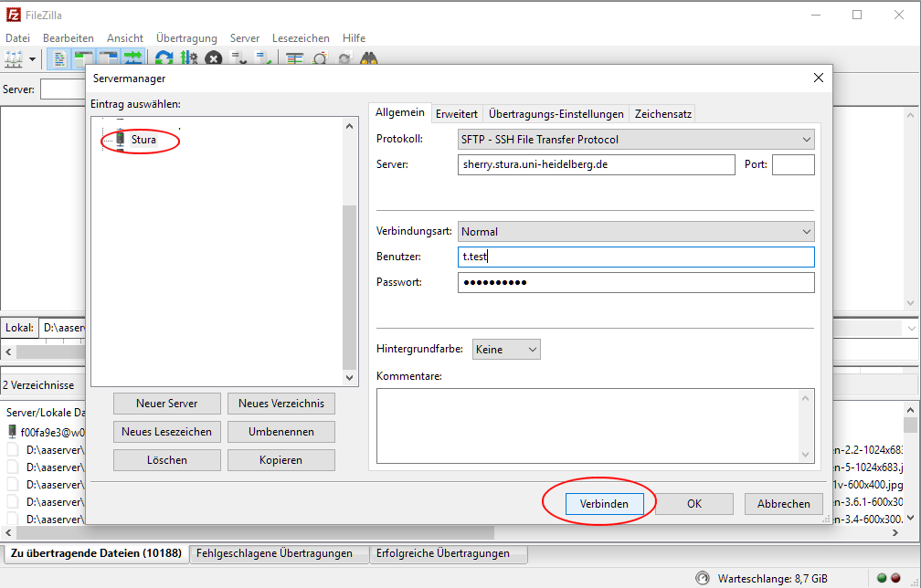Switch to the Allgemein tab
921x588 pixels.
click(400, 112)
